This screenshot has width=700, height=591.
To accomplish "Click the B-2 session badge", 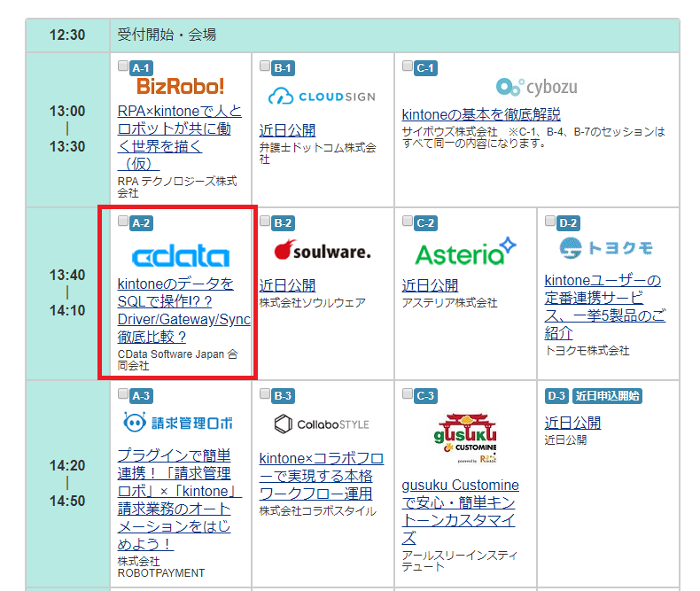I will coord(283,223).
